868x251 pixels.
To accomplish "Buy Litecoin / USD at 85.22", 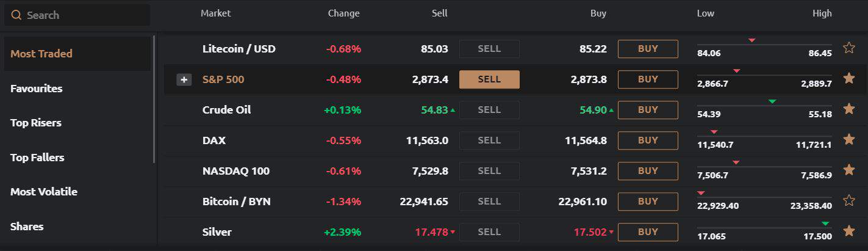I will [648, 49].
